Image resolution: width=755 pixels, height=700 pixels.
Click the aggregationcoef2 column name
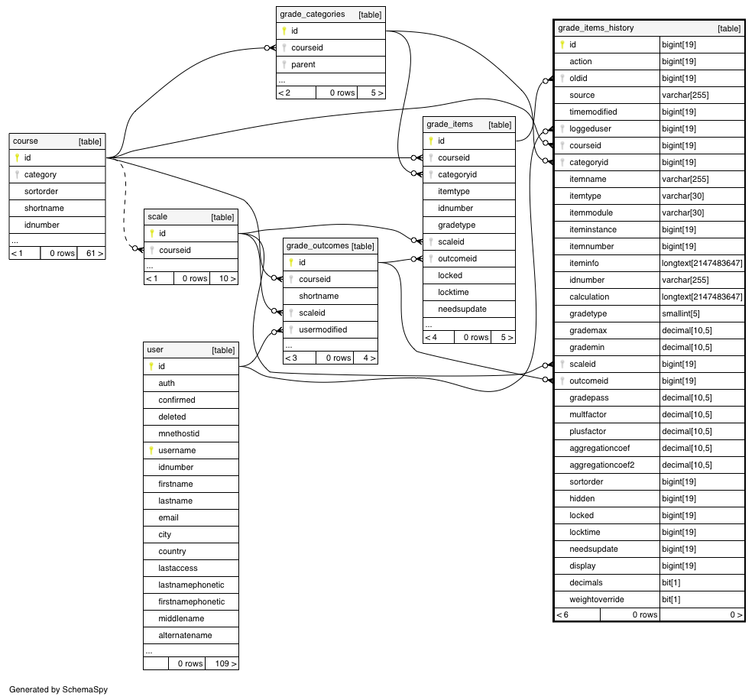coord(602,465)
